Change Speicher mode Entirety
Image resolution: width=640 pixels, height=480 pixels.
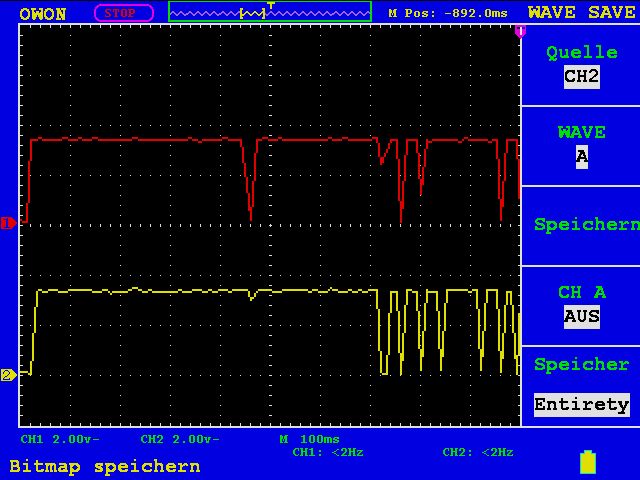582,405
